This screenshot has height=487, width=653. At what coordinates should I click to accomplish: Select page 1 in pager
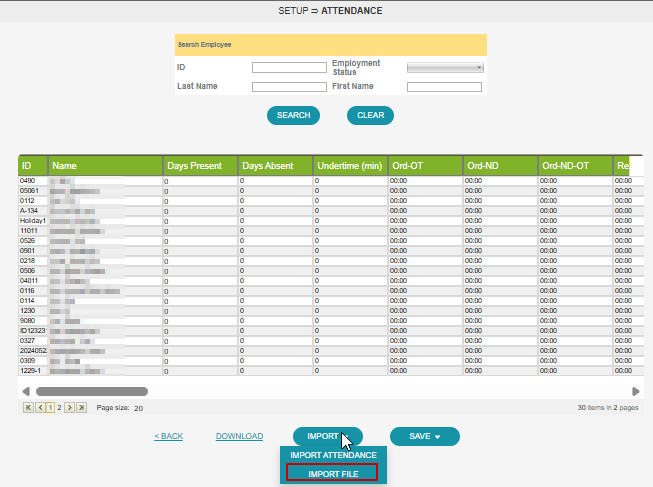click(x=50, y=407)
